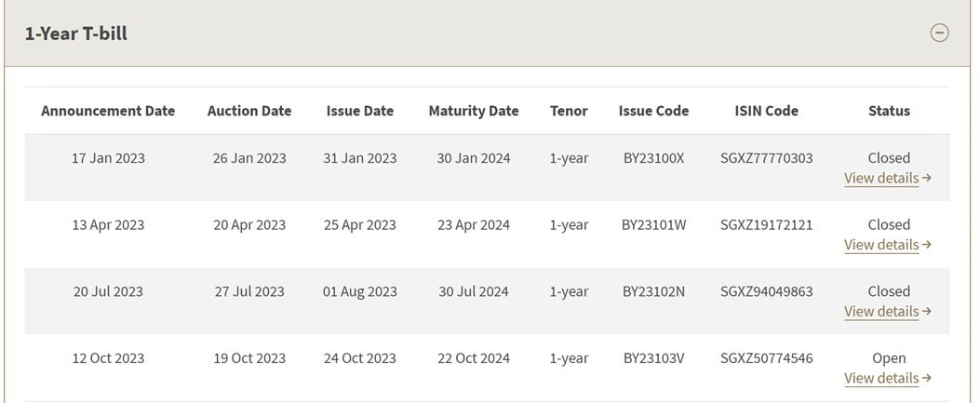Click the Maturity Date column header
This screenshot has height=403, width=980.
pyautogui.click(x=474, y=111)
